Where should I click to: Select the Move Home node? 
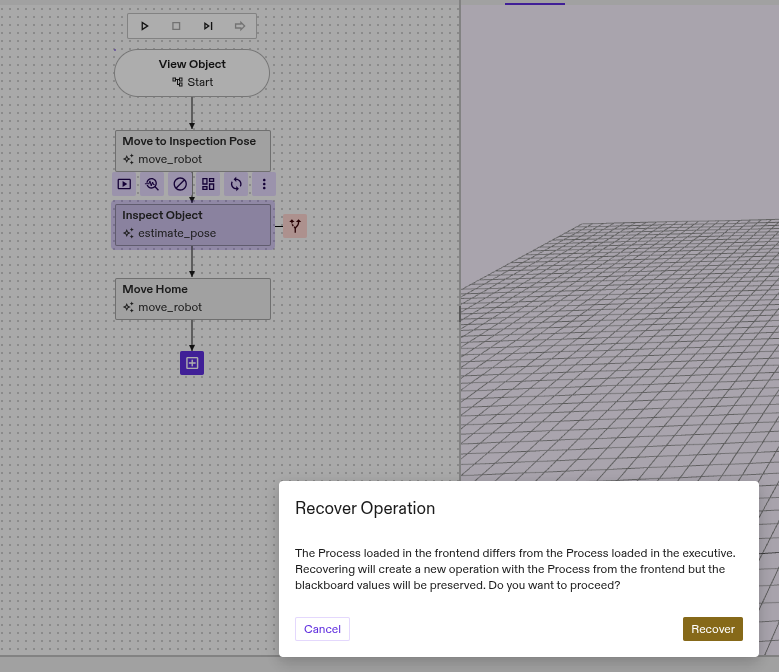tap(192, 298)
